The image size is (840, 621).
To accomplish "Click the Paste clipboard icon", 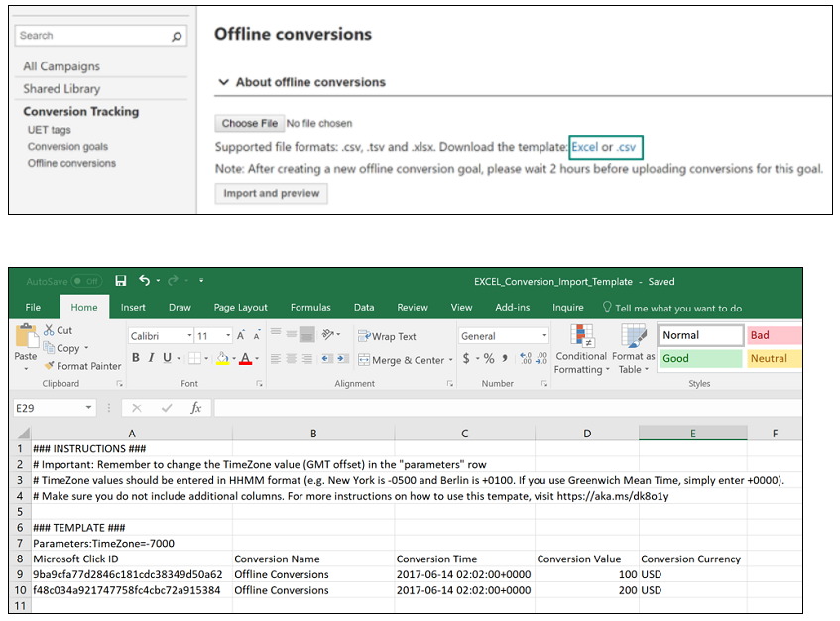I will 25,336.
